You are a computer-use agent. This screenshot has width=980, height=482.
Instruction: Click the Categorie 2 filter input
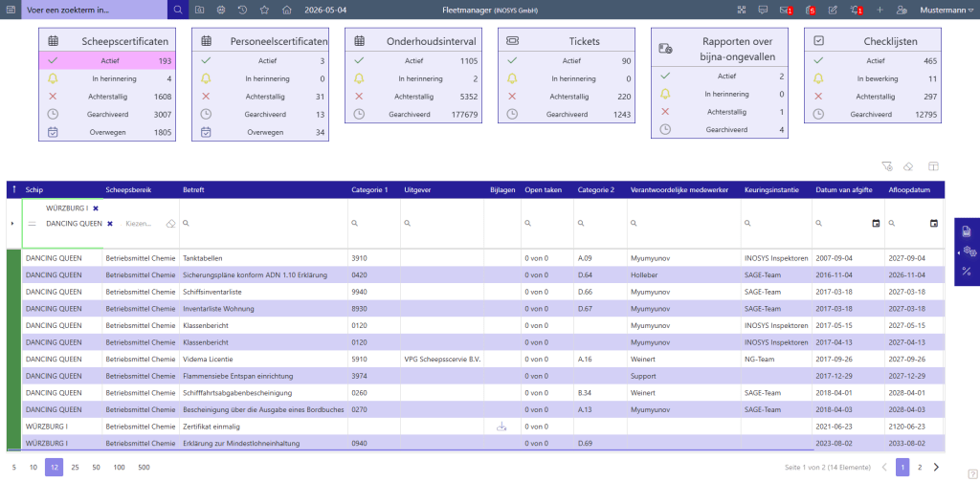tap(600, 223)
